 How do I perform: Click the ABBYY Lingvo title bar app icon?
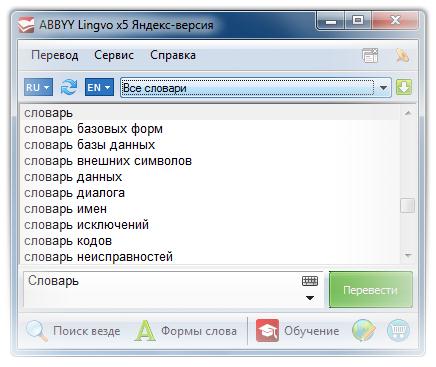click(x=26, y=25)
